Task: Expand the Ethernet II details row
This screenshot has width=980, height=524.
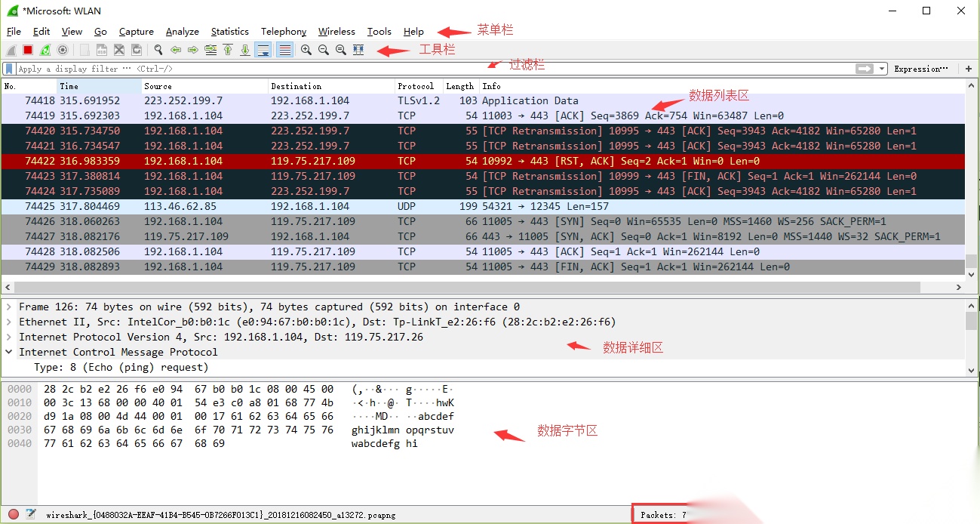Action: tap(8, 322)
